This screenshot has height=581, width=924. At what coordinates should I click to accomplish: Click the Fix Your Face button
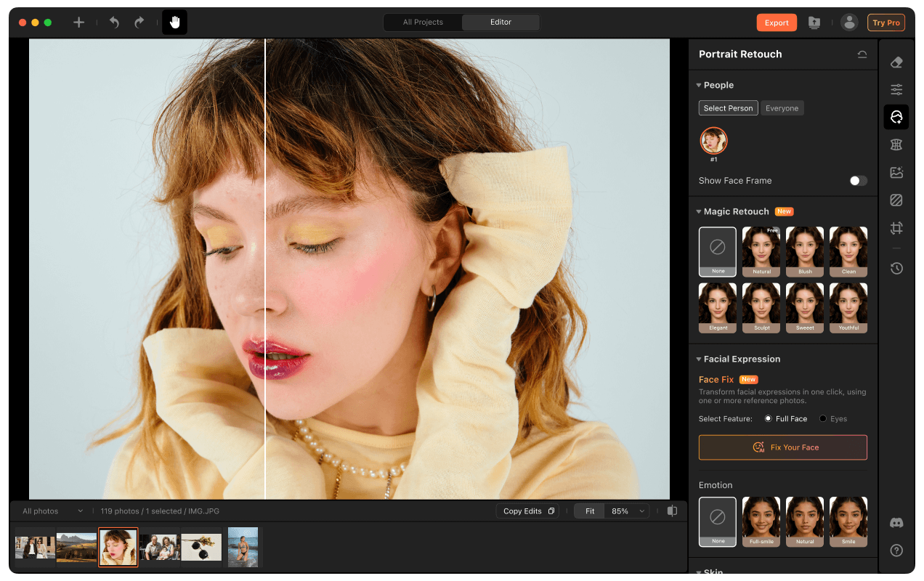coord(783,447)
